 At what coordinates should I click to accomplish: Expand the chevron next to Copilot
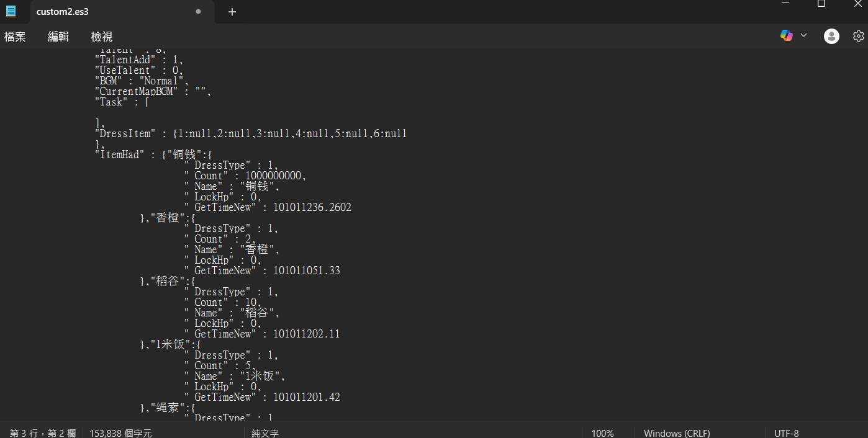(x=803, y=35)
